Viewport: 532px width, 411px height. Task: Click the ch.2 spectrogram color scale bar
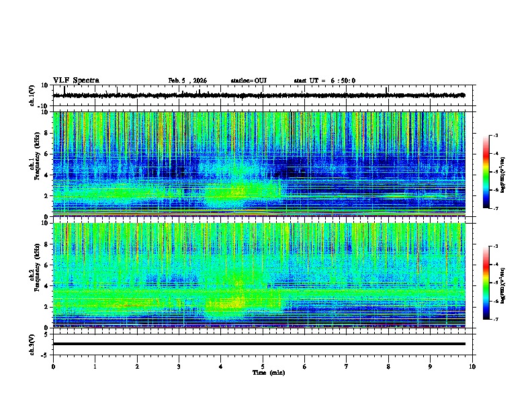click(486, 283)
